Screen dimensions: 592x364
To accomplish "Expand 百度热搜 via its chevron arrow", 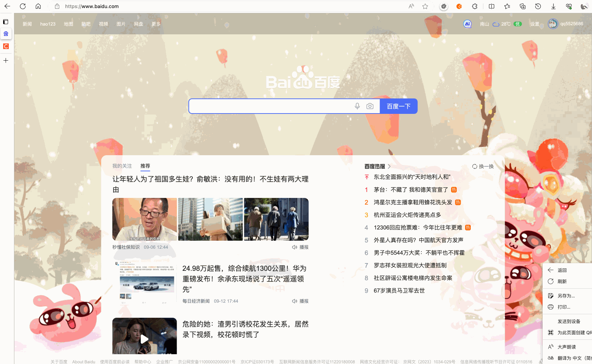I will point(389,166).
